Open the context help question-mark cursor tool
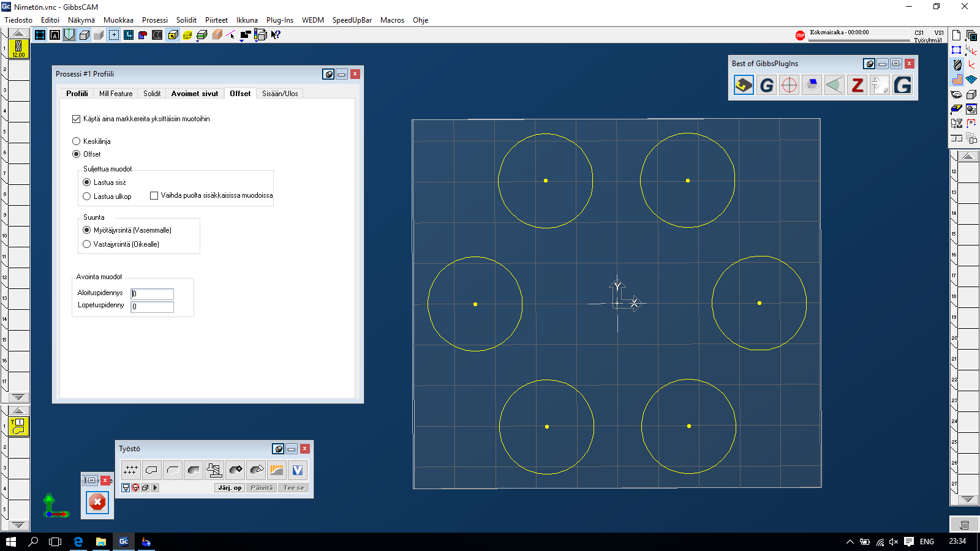 click(x=276, y=35)
